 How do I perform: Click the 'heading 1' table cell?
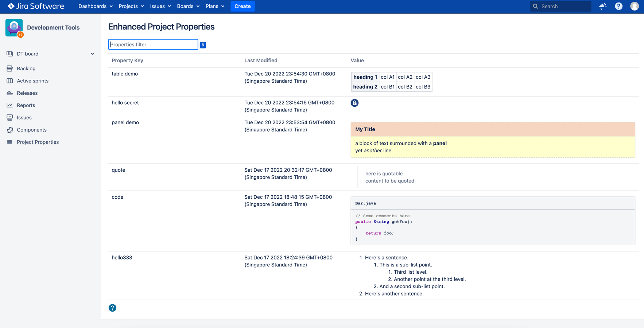365,77
